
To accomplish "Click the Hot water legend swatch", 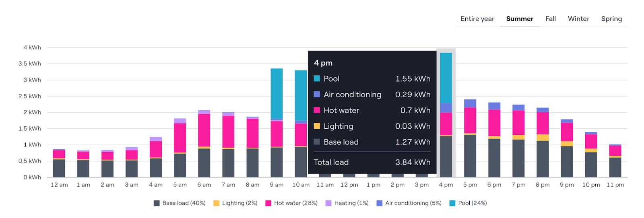I will click(x=268, y=203).
